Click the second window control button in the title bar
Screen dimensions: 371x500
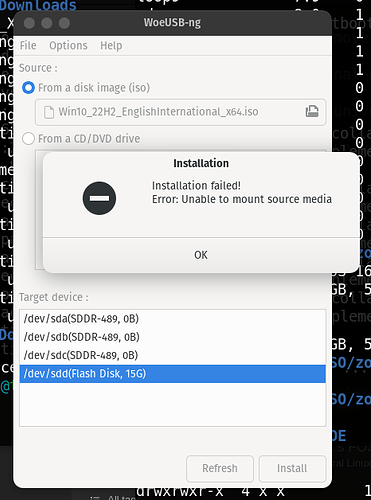[47, 23]
